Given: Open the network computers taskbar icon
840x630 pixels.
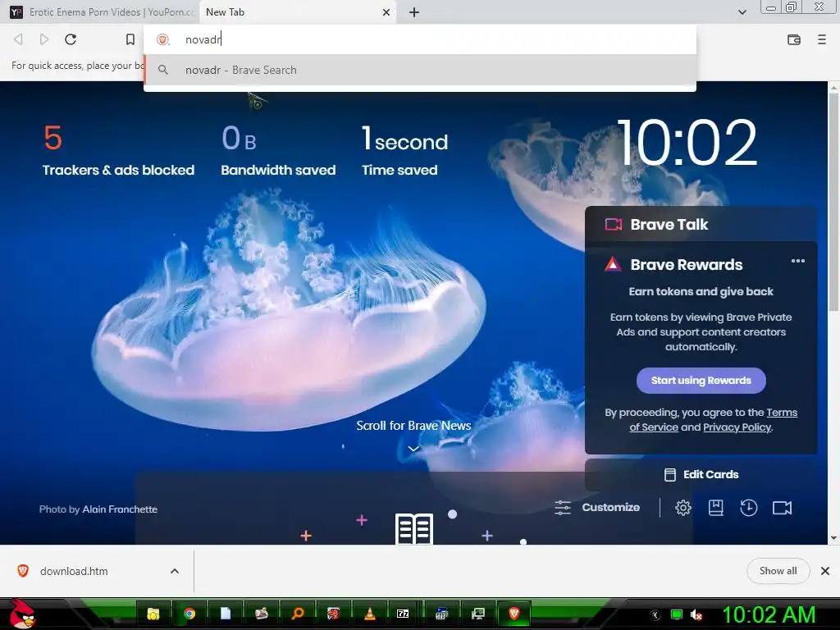Looking at the screenshot, I should (478, 614).
